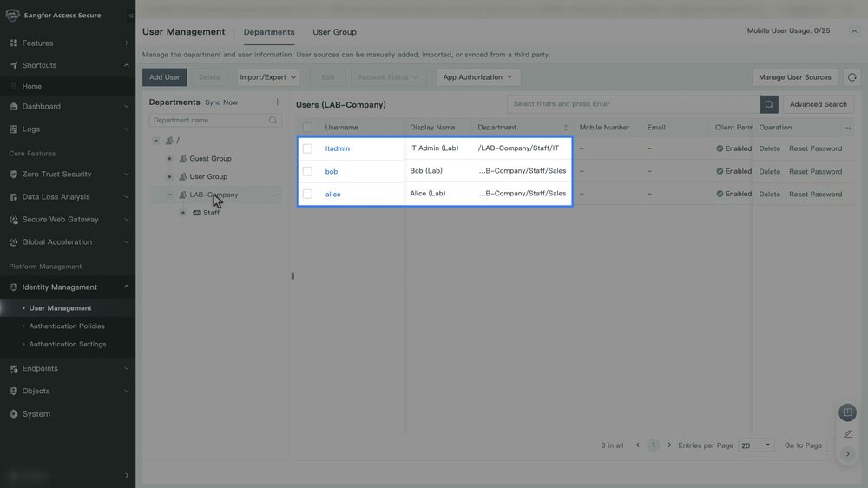The image size is (868, 488).
Task: Open Entries per Page dropdown
Action: tap(756, 445)
